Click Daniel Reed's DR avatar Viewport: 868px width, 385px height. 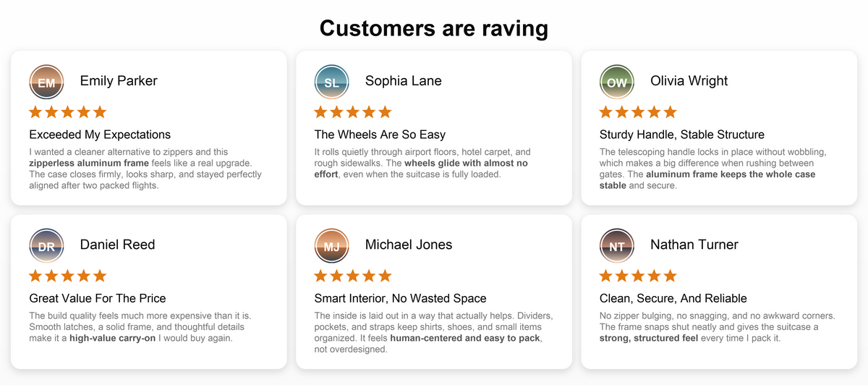[x=46, y=245]
